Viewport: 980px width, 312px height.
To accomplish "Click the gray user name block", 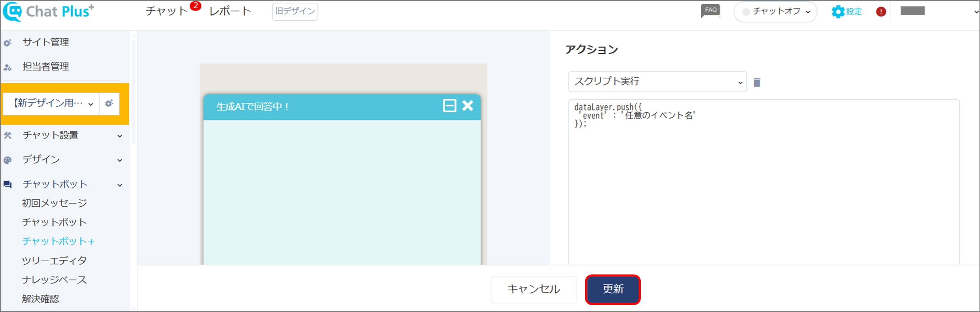I will [x=912, y=11].
